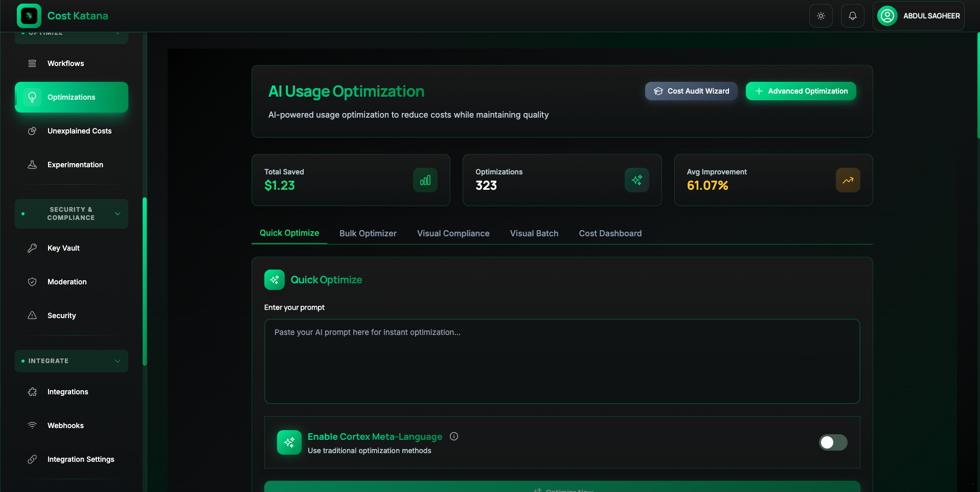The width and height of the screenshot is (980, 492).
Task: Click the user profile avatar icon
Action: [887, 16]
